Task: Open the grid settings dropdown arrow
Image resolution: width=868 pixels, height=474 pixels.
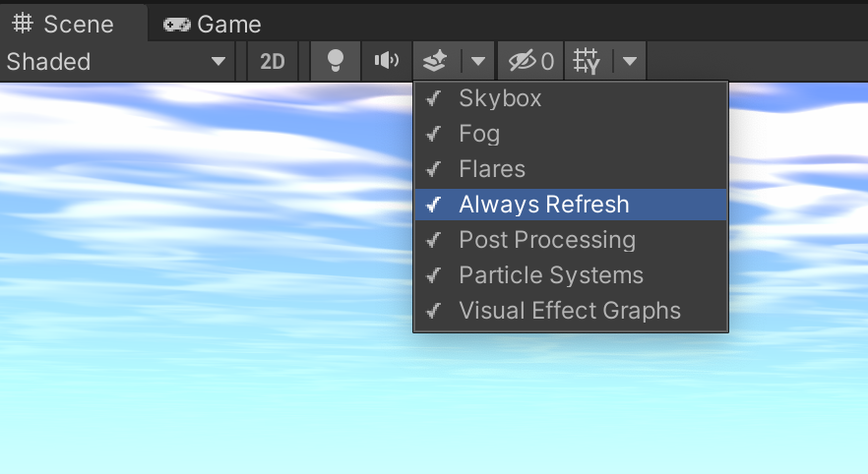Action: (x=630, y=62)
